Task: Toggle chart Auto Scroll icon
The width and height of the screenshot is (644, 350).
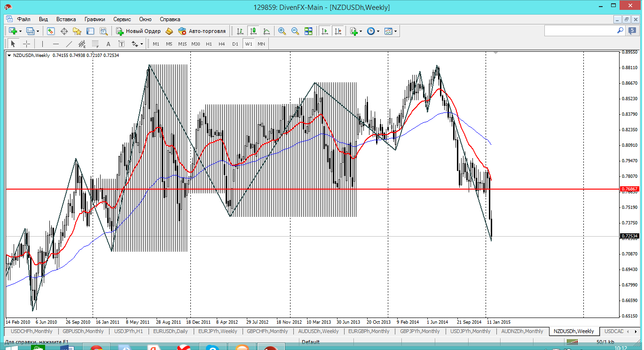Action: (x=324, y=31)
